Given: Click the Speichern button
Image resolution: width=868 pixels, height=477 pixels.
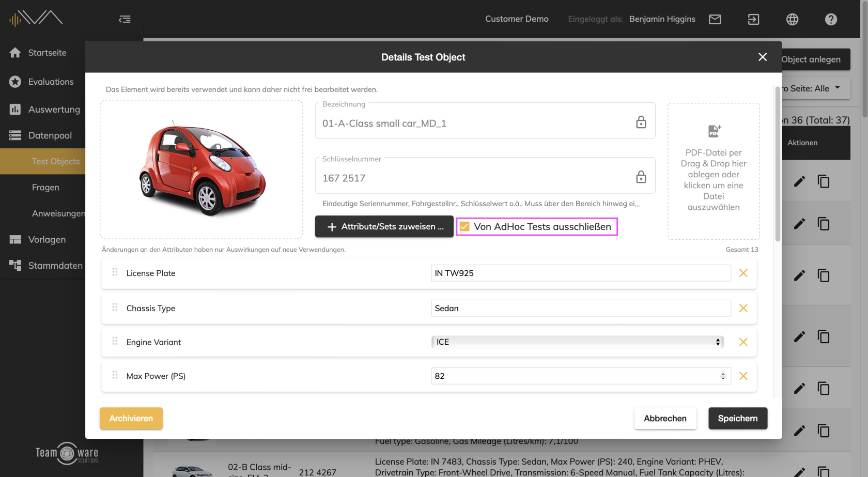Looking at the screenshot, I should [x=738, y=418].
